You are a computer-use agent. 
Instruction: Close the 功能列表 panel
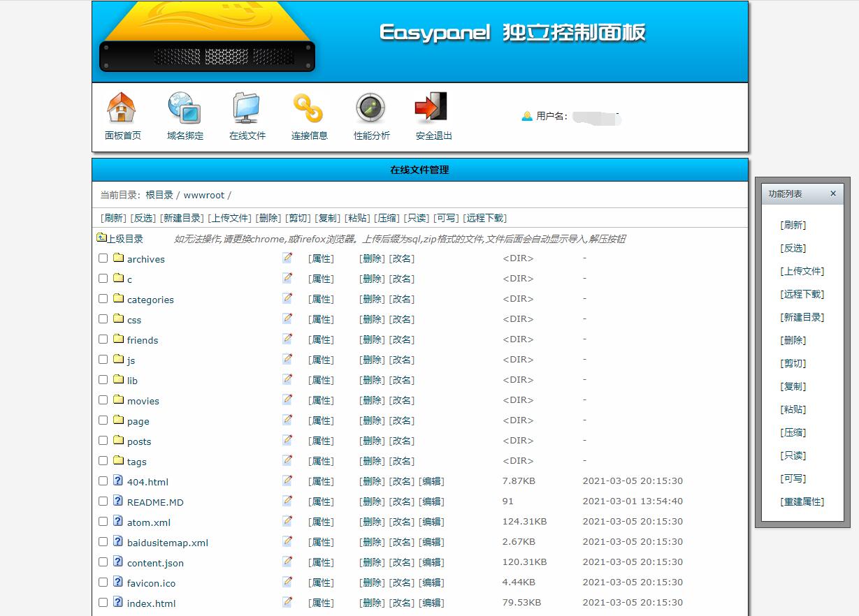click(833, 193)
